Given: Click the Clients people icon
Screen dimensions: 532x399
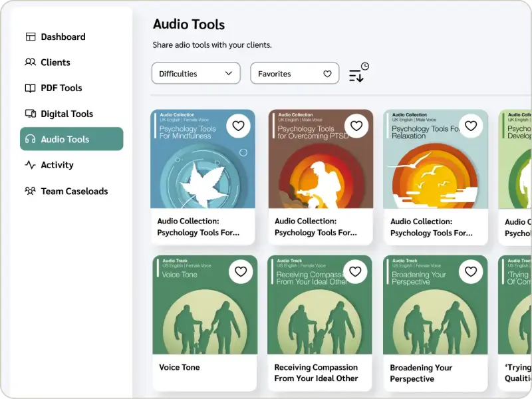Looking at the screenshot, I should 30,62.
